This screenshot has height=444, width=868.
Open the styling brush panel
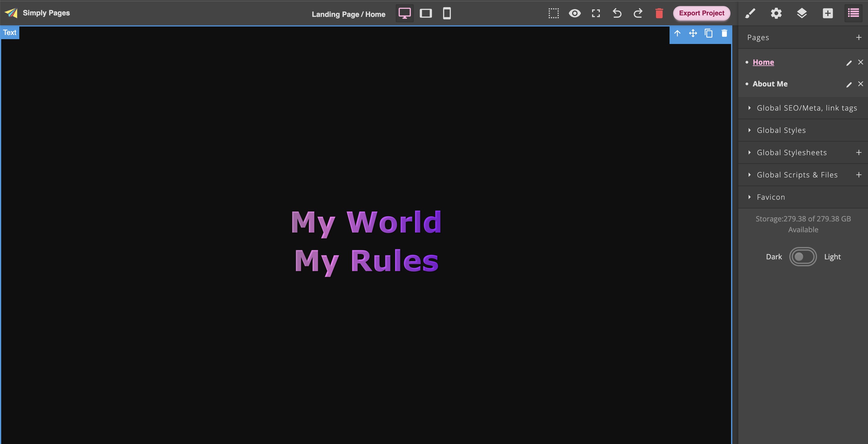[x=750, y=14]
